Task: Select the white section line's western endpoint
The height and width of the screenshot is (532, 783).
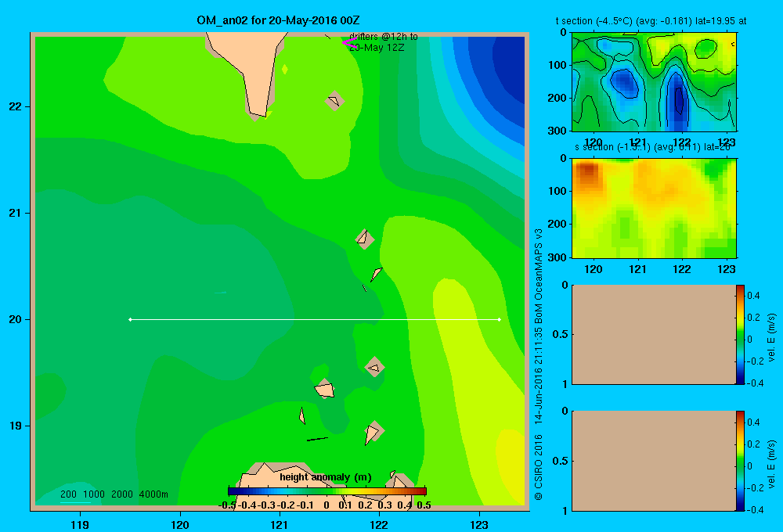Action: pyautogui.click(x=130, y=319)
